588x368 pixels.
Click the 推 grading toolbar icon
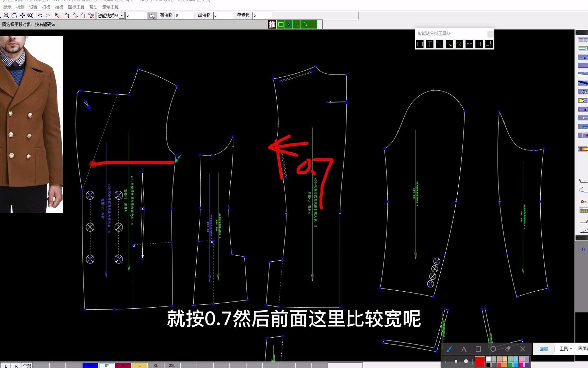click(x=272, y=24)
